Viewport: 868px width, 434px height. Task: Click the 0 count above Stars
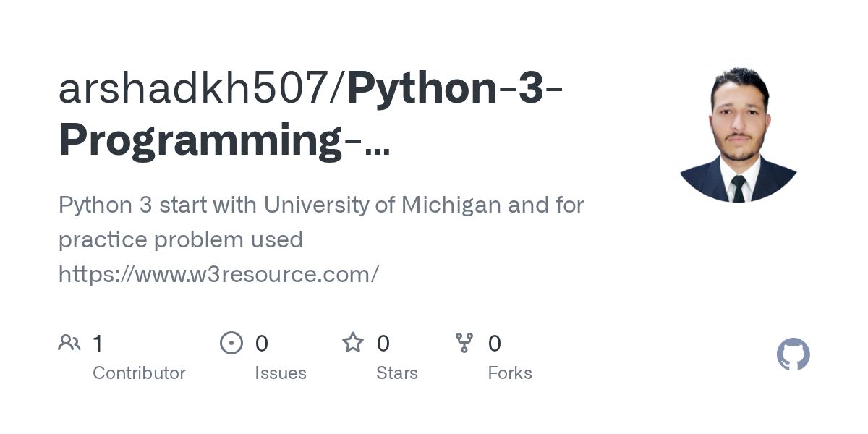click(383, 344)
